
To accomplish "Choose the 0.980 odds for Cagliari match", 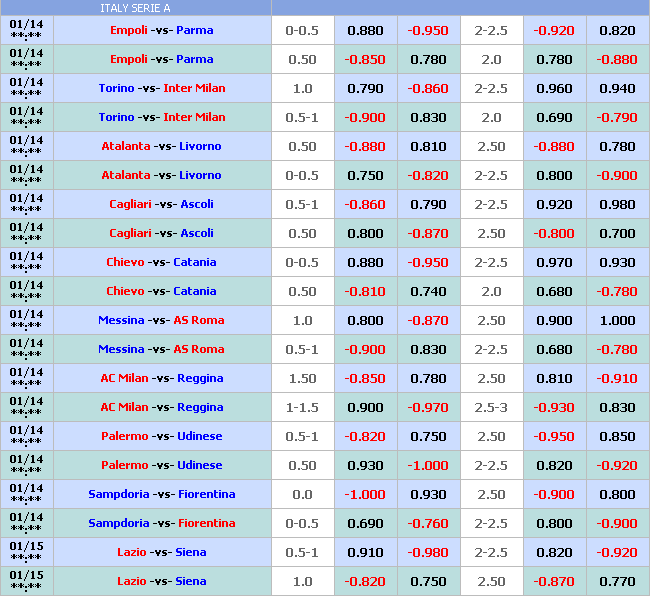I will coord(617,204).
